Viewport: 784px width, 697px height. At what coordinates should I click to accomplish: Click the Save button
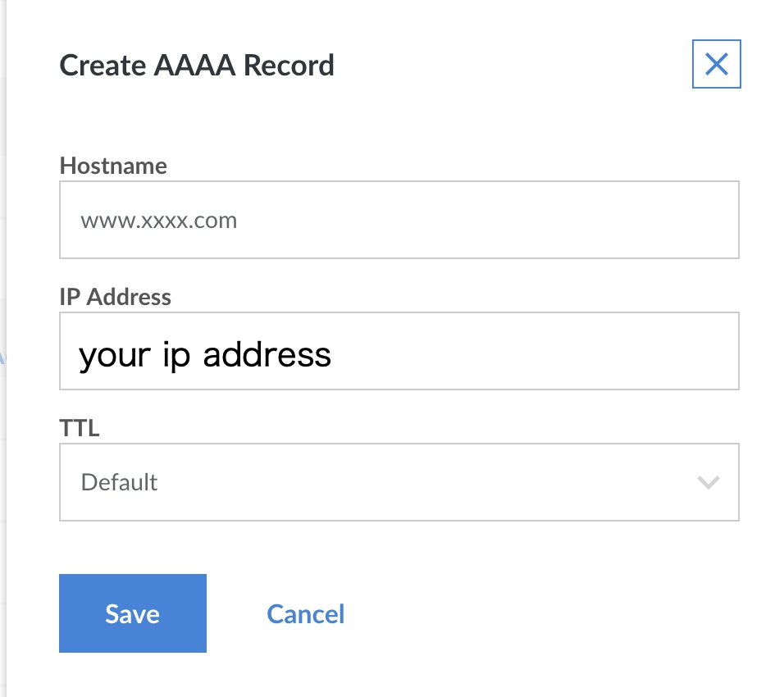point(132,613)
